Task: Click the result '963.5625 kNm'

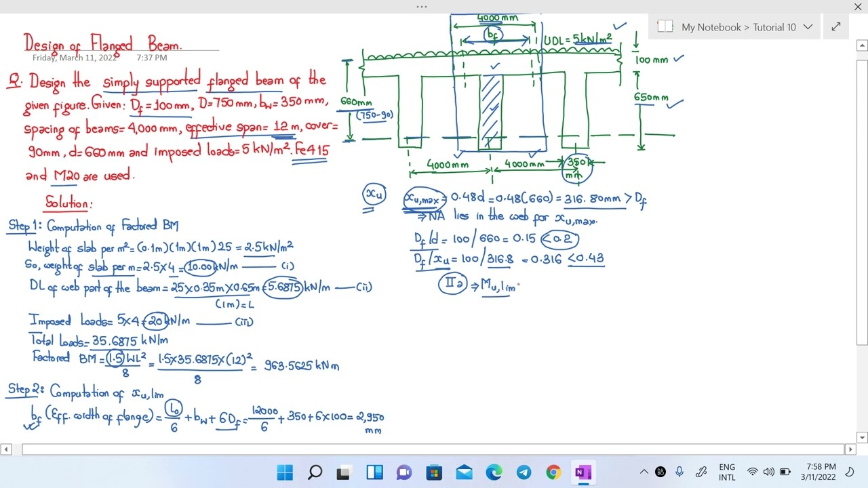Action: (x=302, y=365)
